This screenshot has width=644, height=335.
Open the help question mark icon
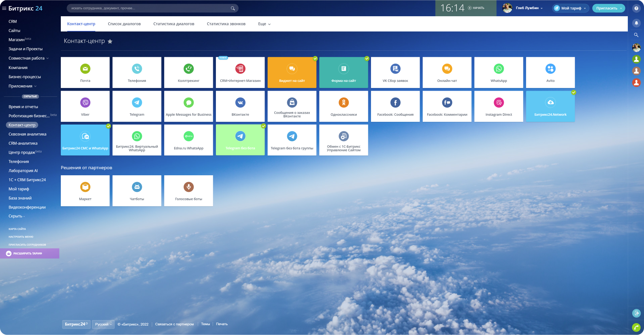tap(636, 8)
